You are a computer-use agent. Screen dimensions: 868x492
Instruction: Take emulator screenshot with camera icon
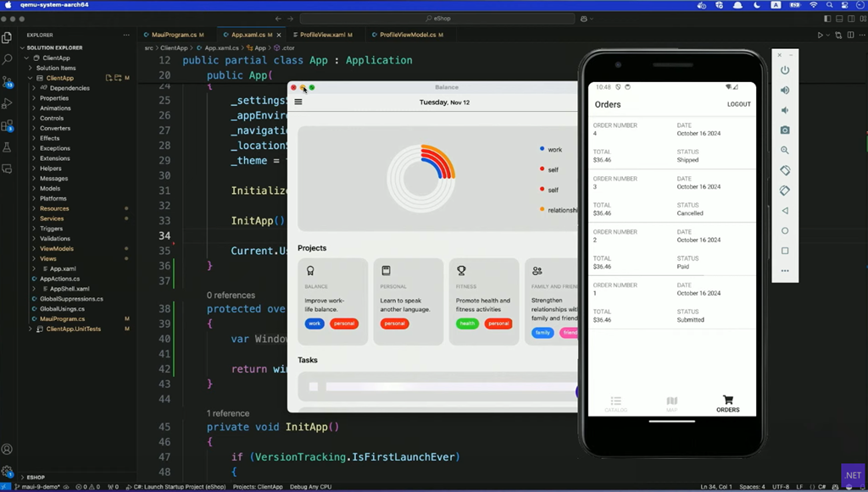click(784, 130)
